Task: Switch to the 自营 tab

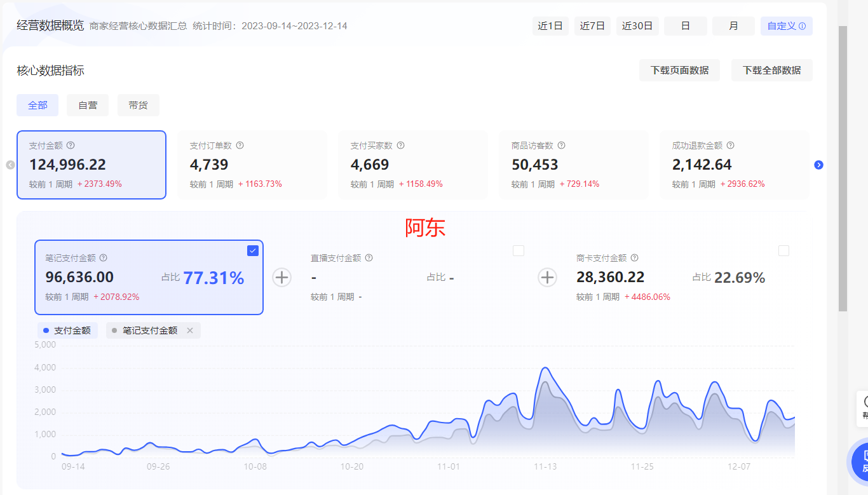Action: pyautogui.click(x=88, y=105)
